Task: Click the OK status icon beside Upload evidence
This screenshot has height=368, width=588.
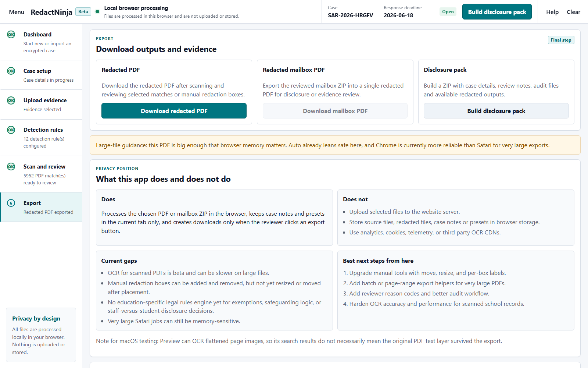Action: point(11,100)
